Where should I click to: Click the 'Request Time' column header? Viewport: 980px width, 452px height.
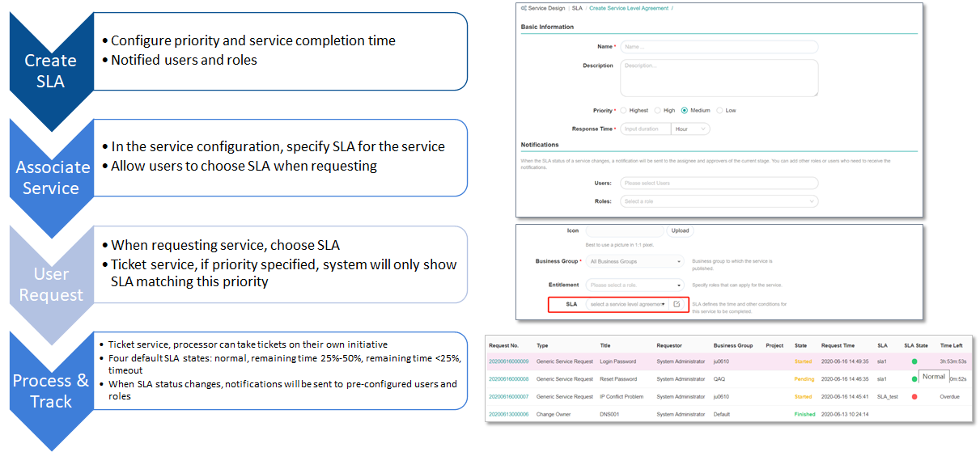[838, 345]
